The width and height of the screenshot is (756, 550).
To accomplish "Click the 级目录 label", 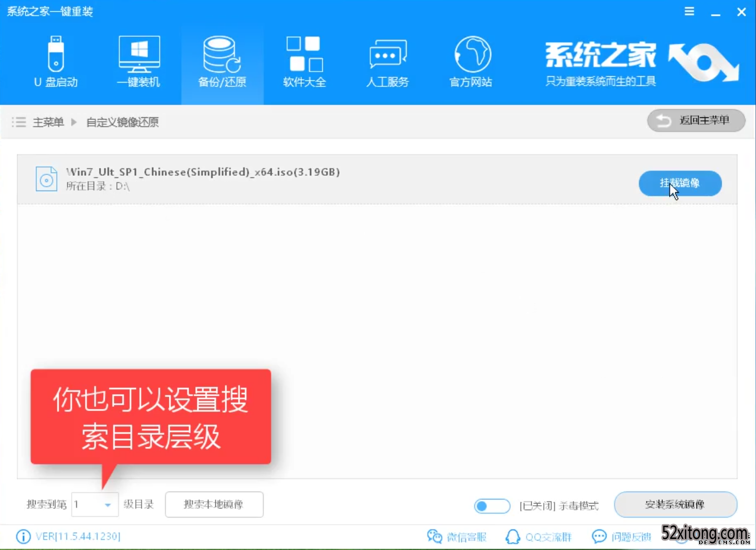I will point(138,504).
